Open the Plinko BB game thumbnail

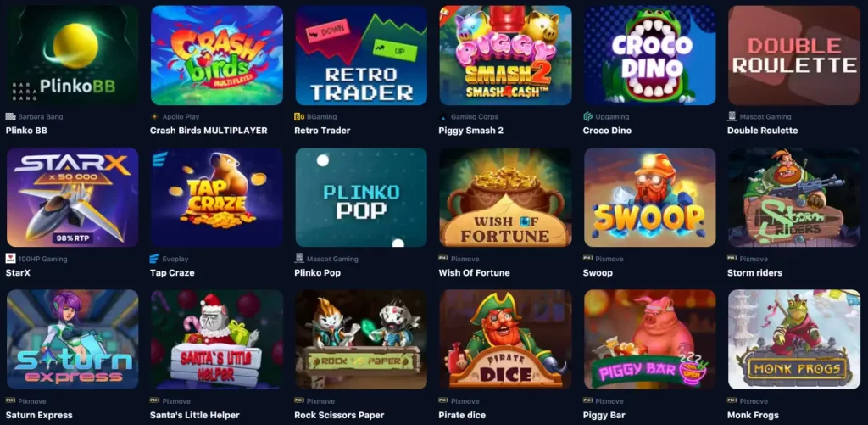73,55
